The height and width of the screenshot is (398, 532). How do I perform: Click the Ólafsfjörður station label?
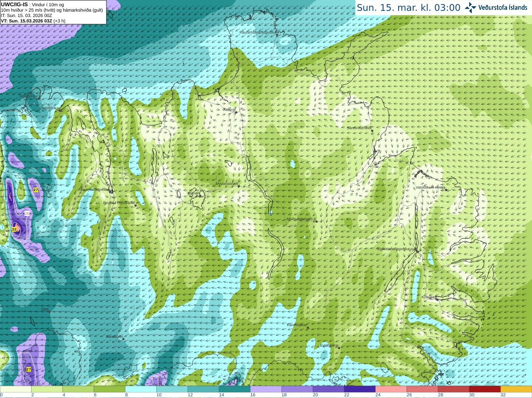(x=49, y=108)
